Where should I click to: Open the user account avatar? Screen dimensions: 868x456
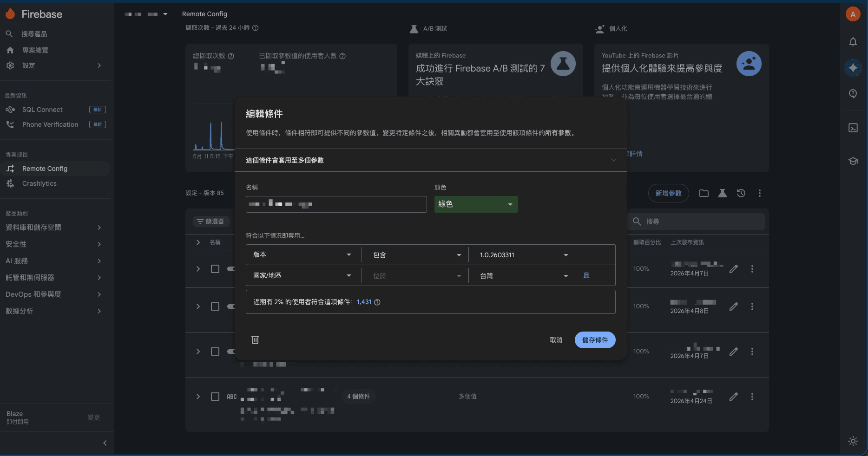click(x=853, y=14)
